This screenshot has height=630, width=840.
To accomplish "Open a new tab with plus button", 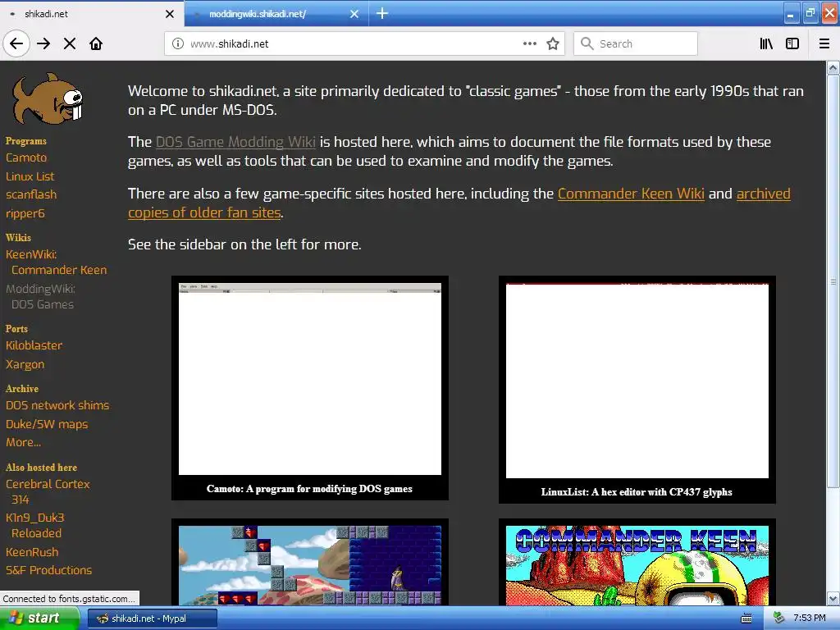I will click(x=382, y=13).
